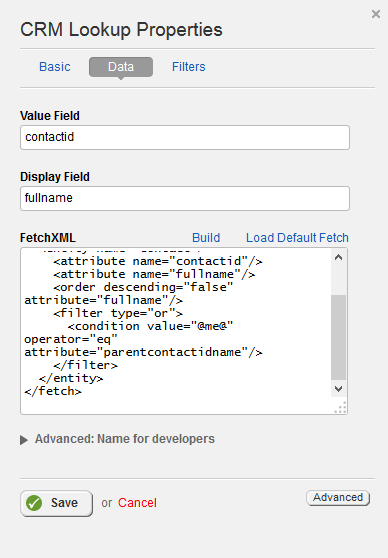Click the '</fetch>' closing tag text

click(x=53, y=391)
